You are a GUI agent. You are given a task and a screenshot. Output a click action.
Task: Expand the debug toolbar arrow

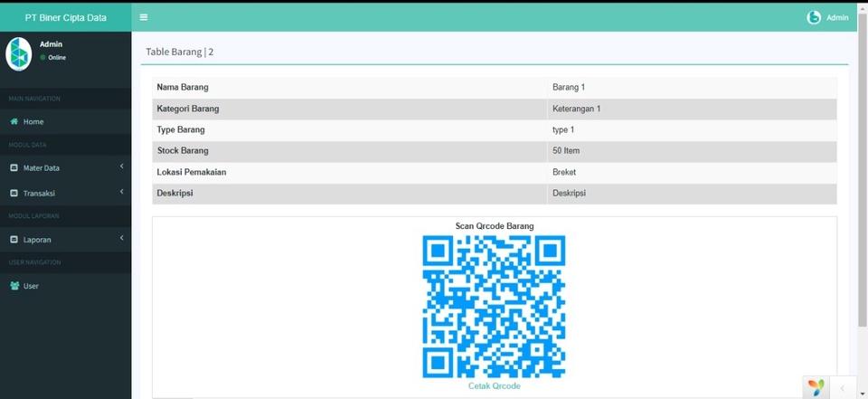coord(842,388)
